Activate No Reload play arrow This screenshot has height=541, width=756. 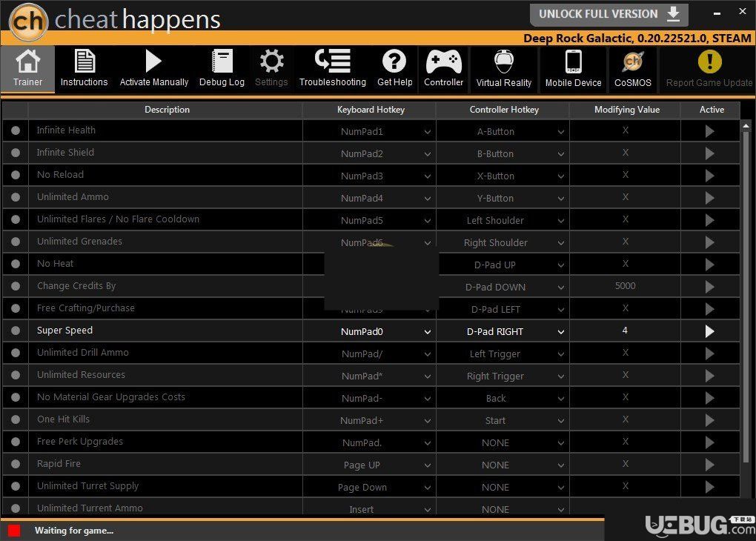click(x=709, y=176)
